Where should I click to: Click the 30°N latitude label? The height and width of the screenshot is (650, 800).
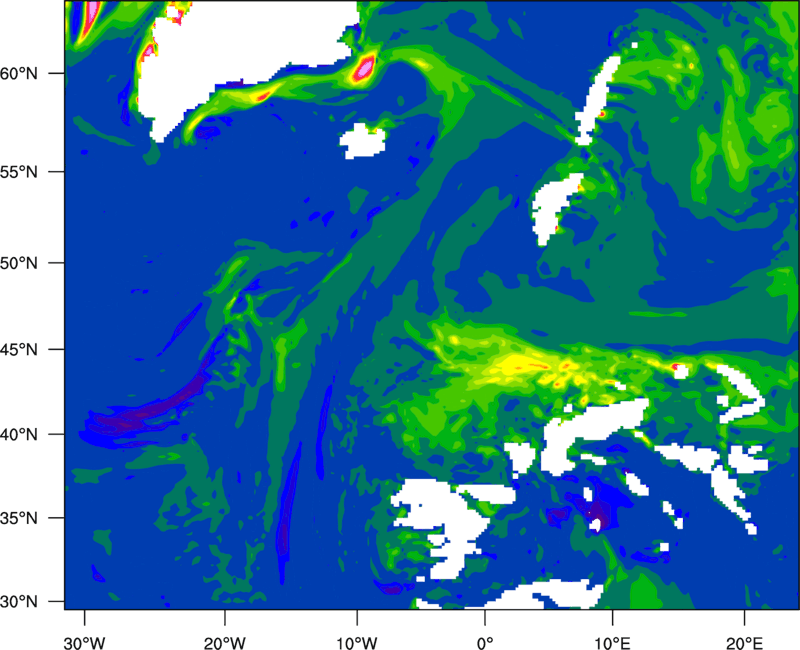click(19, 602)
